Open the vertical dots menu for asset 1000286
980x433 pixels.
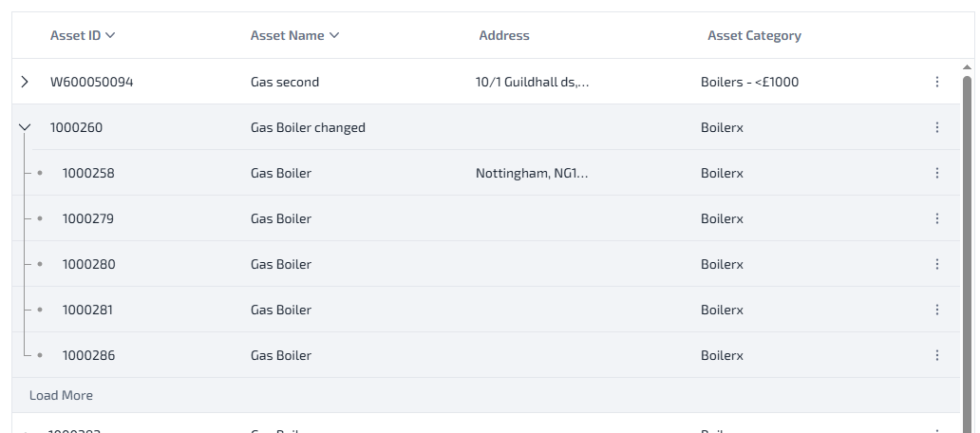point(936,355)
